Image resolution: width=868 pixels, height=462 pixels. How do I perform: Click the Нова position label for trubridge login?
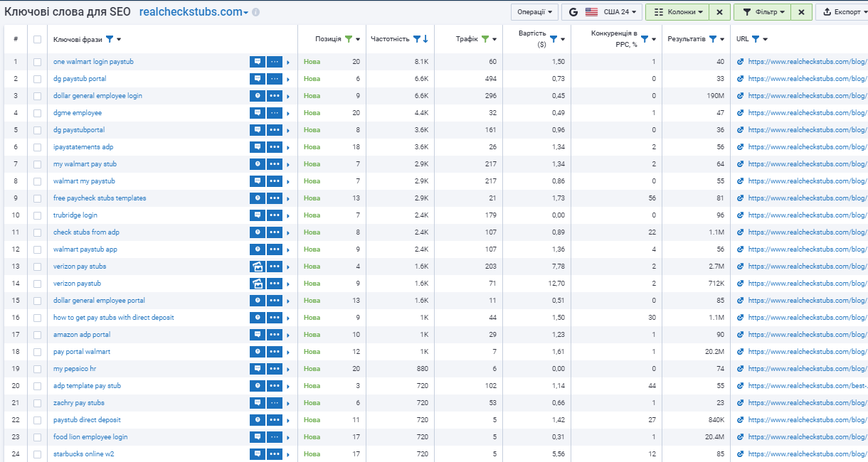(312, 215)
